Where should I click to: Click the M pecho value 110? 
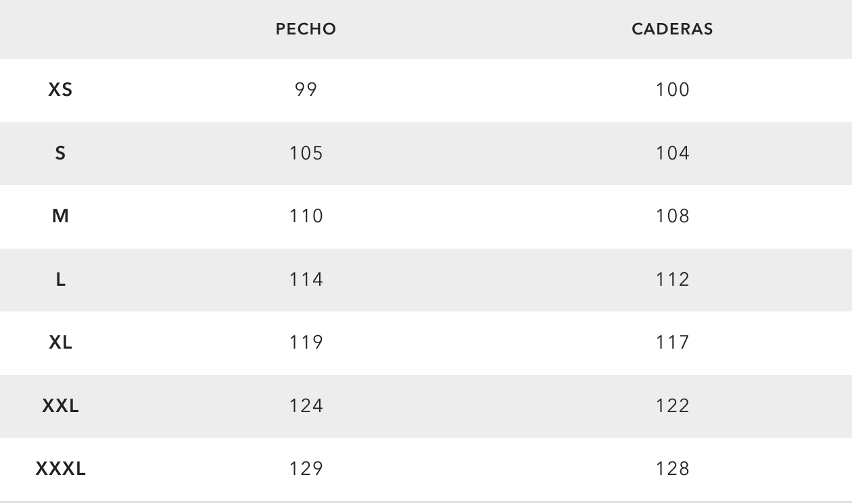tap(306, 216)
